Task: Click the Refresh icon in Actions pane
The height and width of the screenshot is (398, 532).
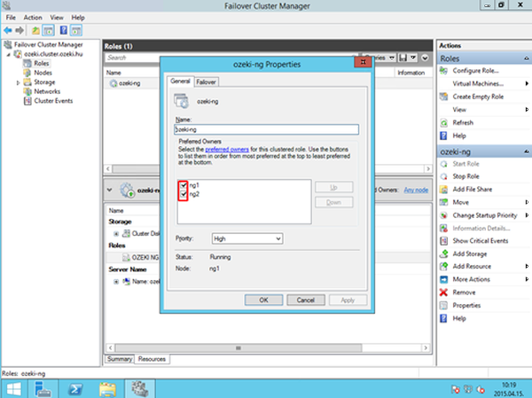Action: tap(443, 123)
